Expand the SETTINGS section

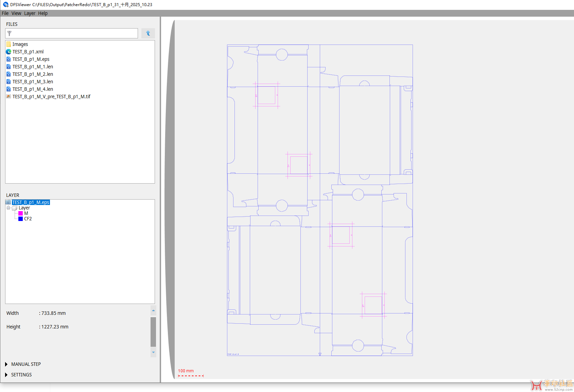[6, 375]
